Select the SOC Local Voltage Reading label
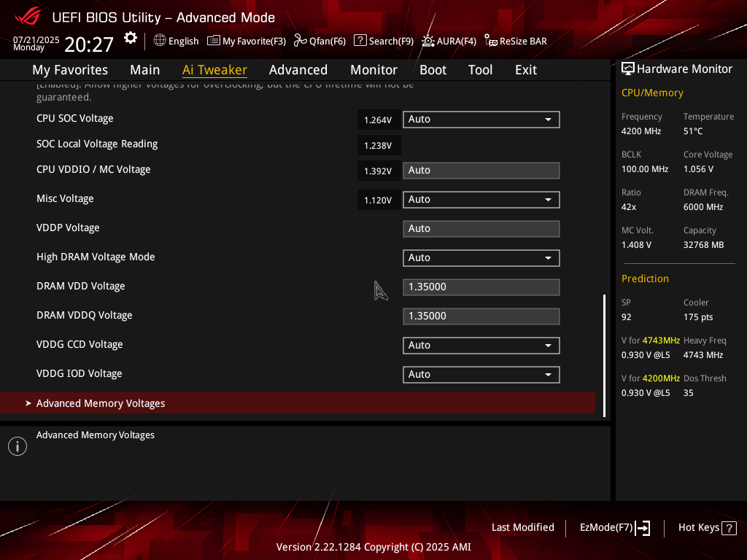 click(97, 144)
